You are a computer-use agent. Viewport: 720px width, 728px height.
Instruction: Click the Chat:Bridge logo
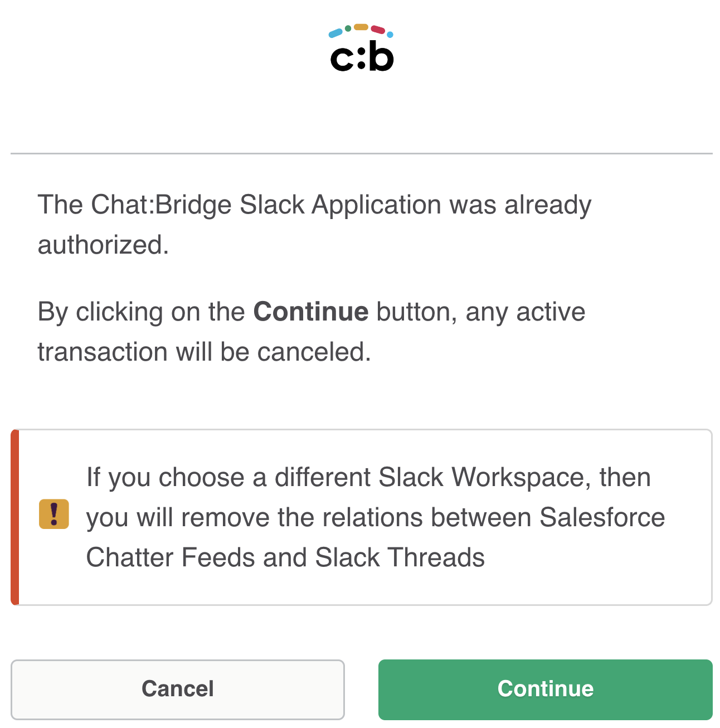point(362,48)
